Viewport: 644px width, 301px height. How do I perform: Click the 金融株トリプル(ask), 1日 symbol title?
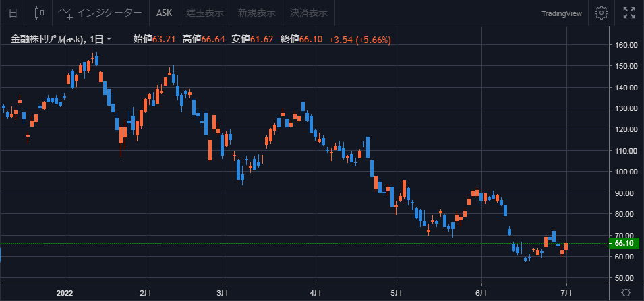point(57,39)
